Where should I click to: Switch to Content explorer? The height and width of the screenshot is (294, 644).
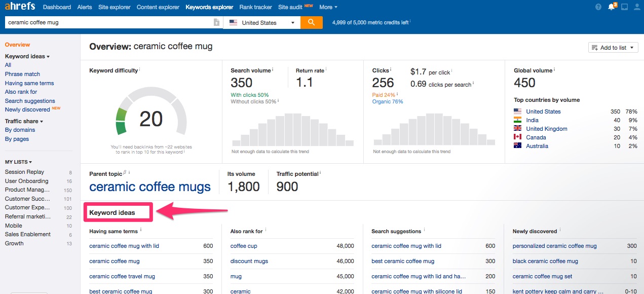(158, 7)
